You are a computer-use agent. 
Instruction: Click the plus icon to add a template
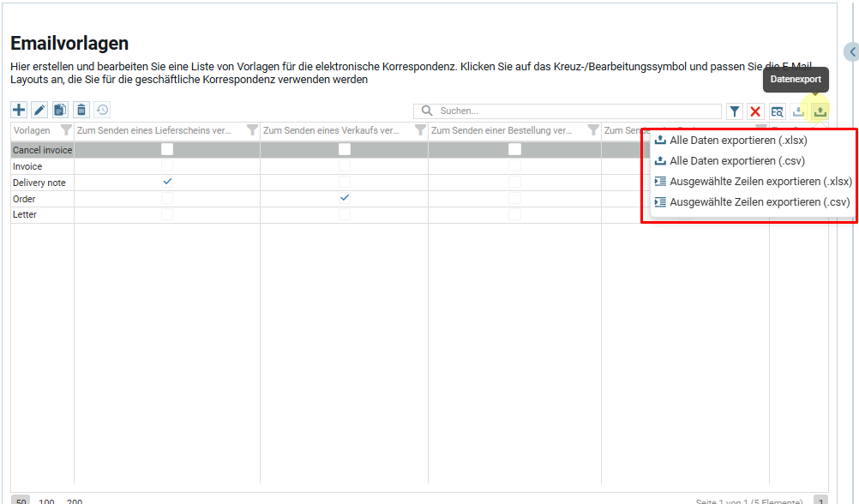pos(19,110)
